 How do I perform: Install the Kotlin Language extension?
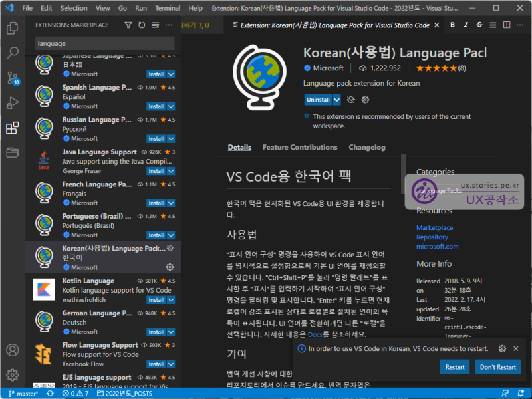(156, 300)
